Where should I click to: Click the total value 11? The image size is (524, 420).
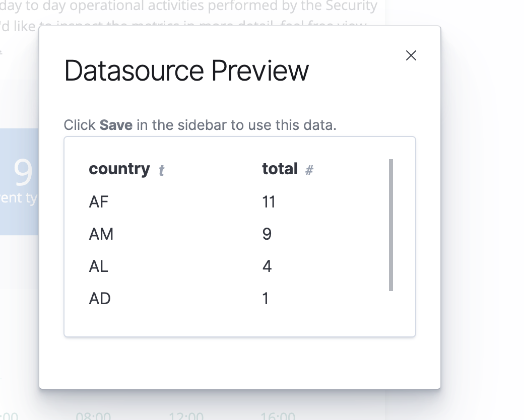269,202
